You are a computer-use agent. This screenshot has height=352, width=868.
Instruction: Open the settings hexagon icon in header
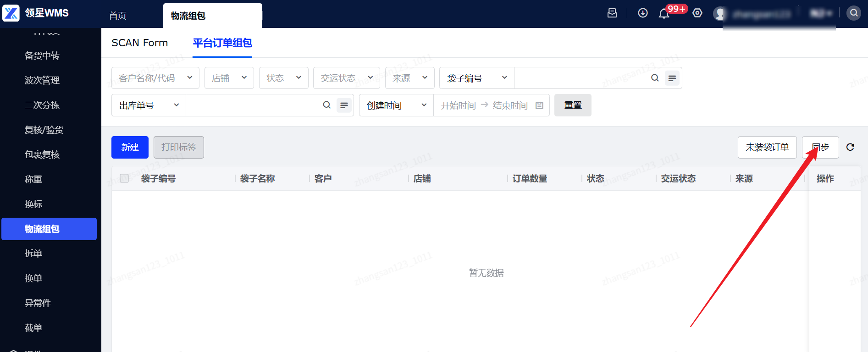pyautogui.click(x=697, y=13)
